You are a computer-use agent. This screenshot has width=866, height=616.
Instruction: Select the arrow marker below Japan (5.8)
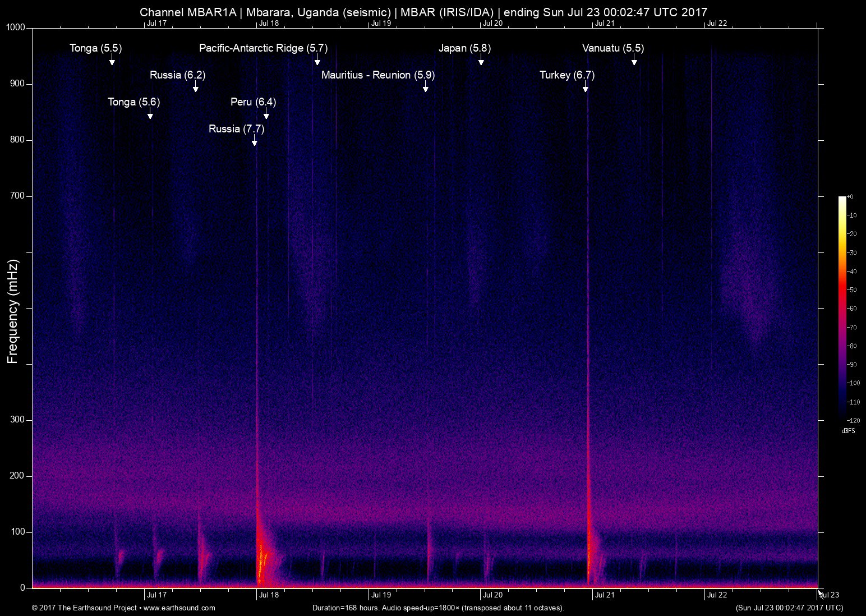(481, 61)
